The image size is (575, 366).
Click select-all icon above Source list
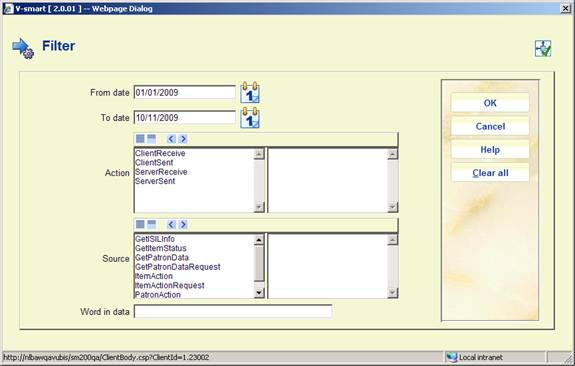click(x=140, y=224)
